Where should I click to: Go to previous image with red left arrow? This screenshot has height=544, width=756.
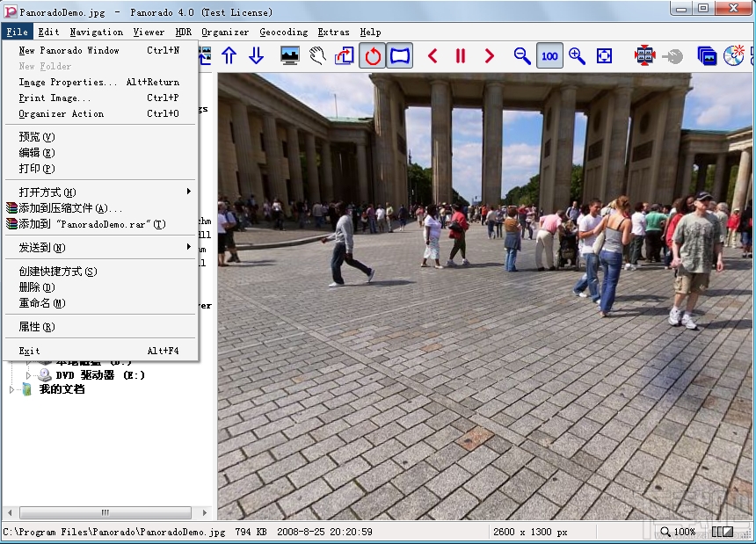click(433, 56)
